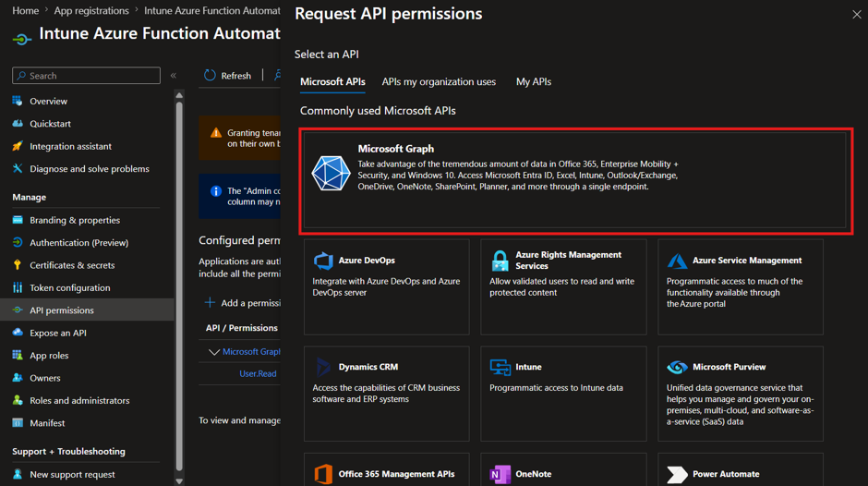Click the Intune monitor icon
This screenshot has height=486, width=868.
click(x=500, y=367)
